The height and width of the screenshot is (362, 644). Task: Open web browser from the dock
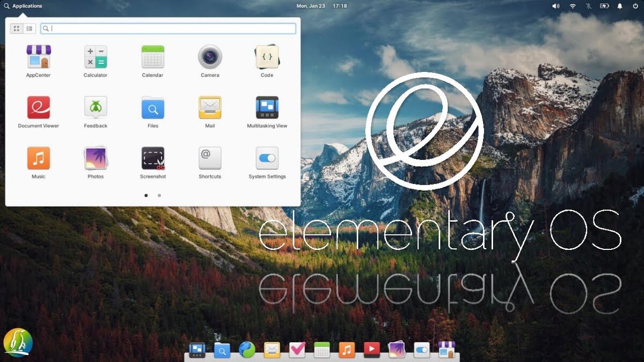coord(247,350)
